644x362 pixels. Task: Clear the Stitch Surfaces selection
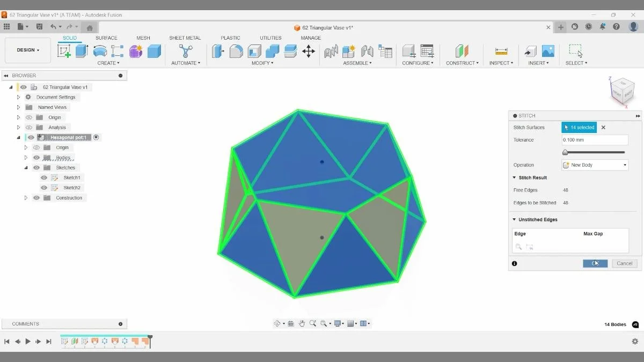(x=603, y=128)
